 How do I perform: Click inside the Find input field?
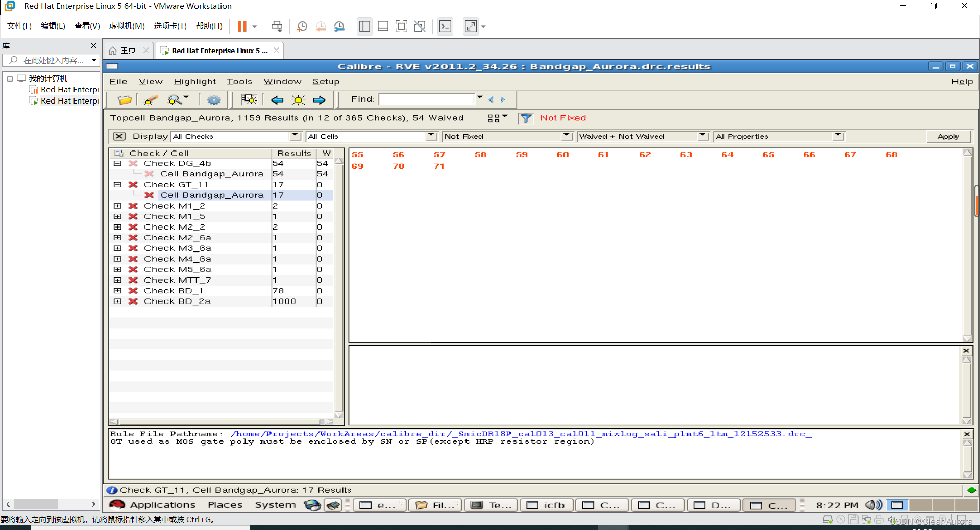[x=427, y=99]
